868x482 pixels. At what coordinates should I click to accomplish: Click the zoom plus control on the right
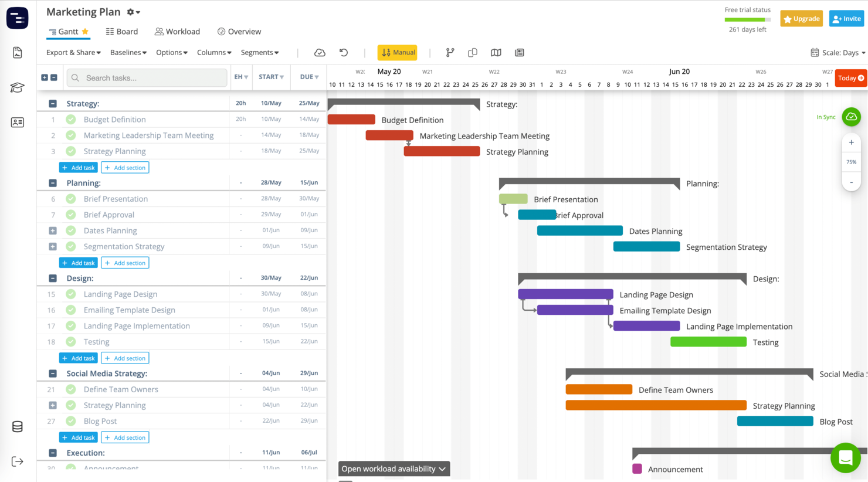click(851, 142)
